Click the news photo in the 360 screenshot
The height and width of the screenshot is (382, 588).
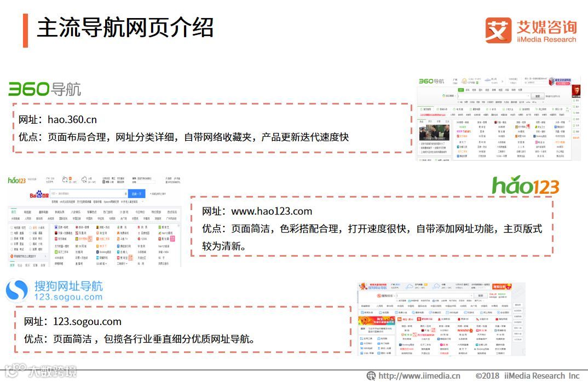[x=434, y=132]
